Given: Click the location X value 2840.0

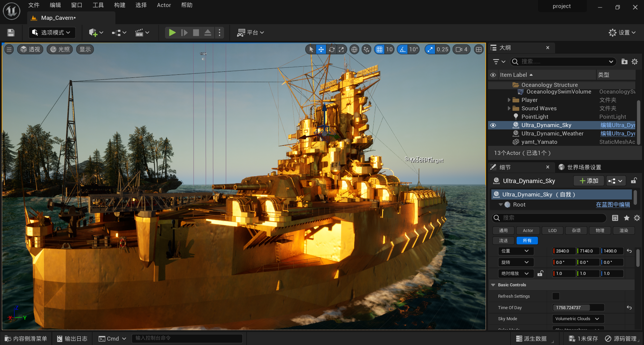Looking at the screenshot, I should (x=564, y=251).
